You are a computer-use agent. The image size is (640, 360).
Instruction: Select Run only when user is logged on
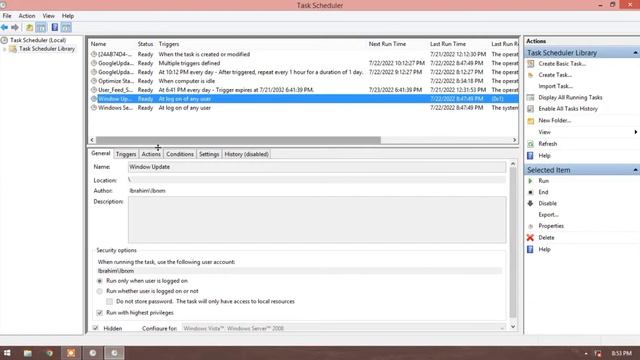[x=100, y=281]
